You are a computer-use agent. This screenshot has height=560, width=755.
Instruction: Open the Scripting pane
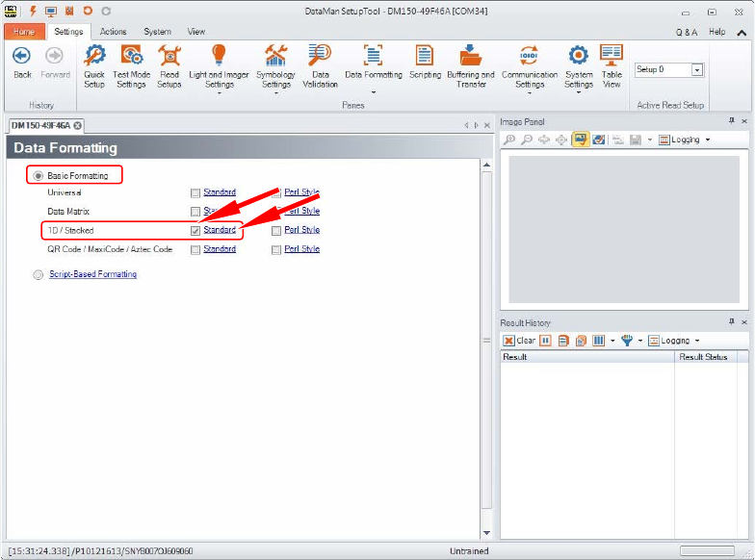point(425,62)
